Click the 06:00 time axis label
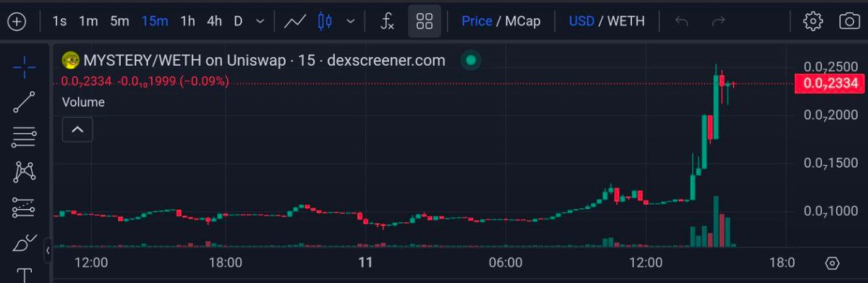Viewport: 868px width, 283px height. coord(505,262)
